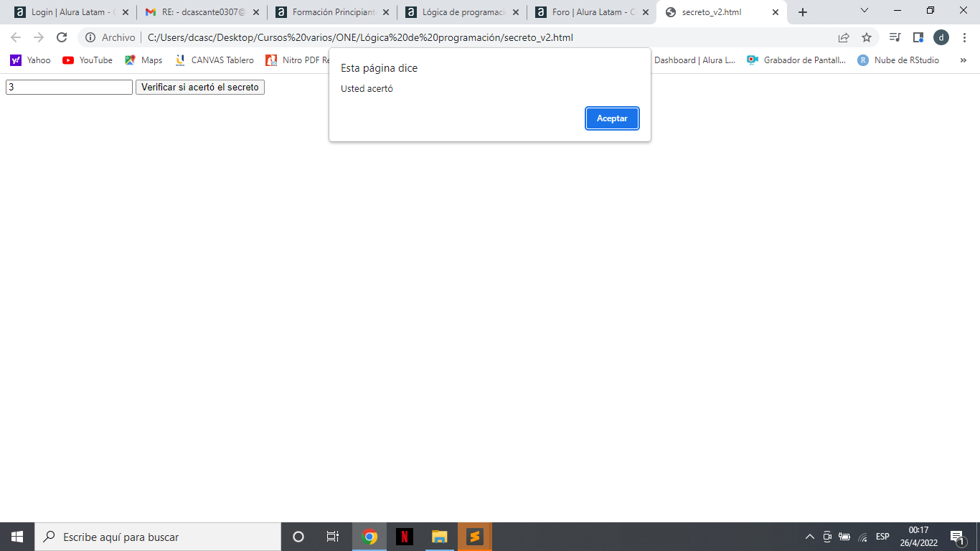Click Verificar si acertó el secreto button

[200, 87]
